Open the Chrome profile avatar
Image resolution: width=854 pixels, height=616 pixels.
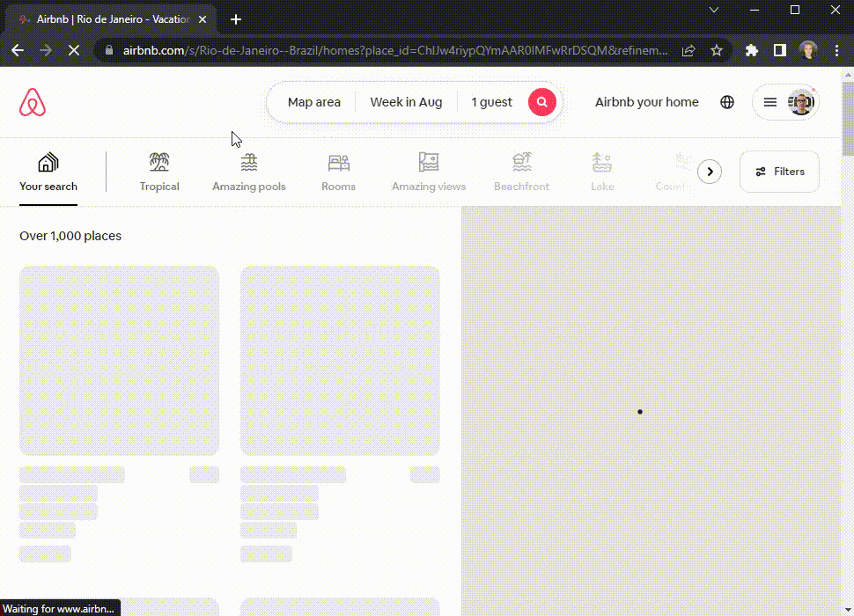(x=808, y=51)
